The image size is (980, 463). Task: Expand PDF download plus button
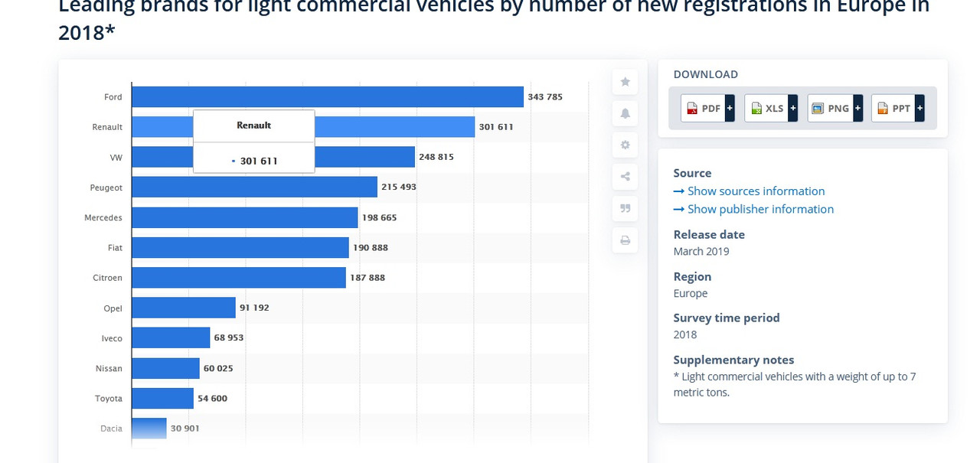[x=730, y=109]
